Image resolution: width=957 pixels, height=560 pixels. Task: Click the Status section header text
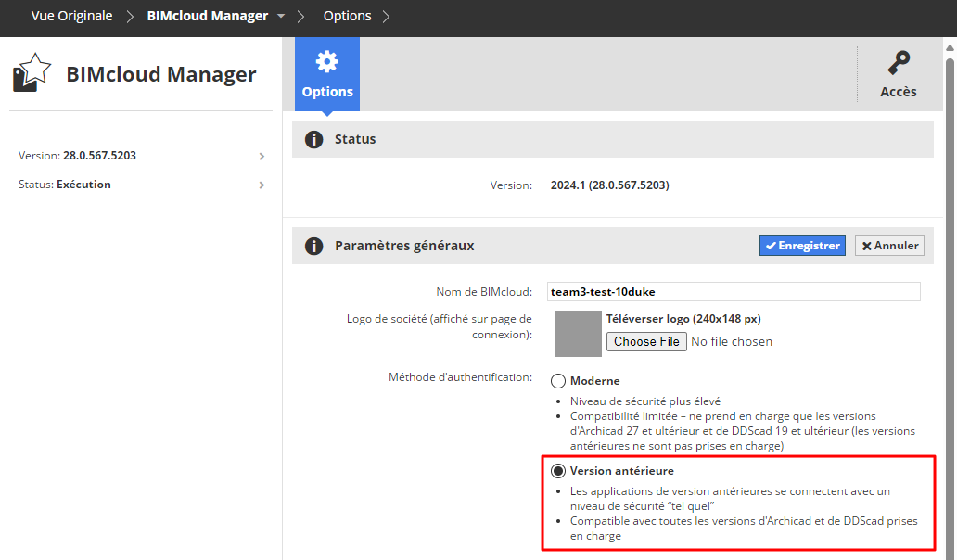click(x=355, y=139)
